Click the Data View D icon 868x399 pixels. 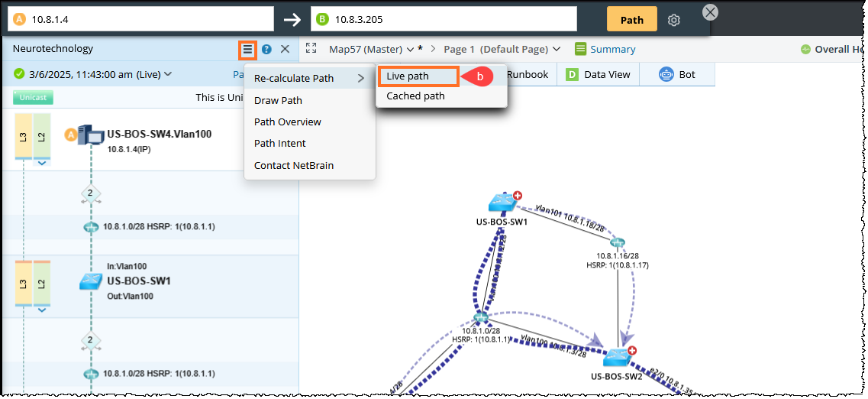click(x=572, y=74)
